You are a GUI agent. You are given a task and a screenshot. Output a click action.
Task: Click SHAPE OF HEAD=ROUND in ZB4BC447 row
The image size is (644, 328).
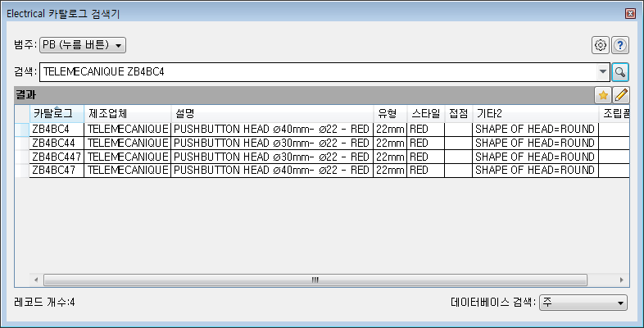click(x=536, y=157)
